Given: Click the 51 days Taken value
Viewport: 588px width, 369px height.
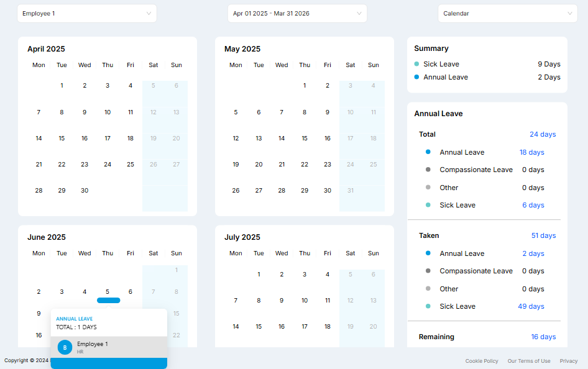Looking at the screenshot, I should [543, 235].
